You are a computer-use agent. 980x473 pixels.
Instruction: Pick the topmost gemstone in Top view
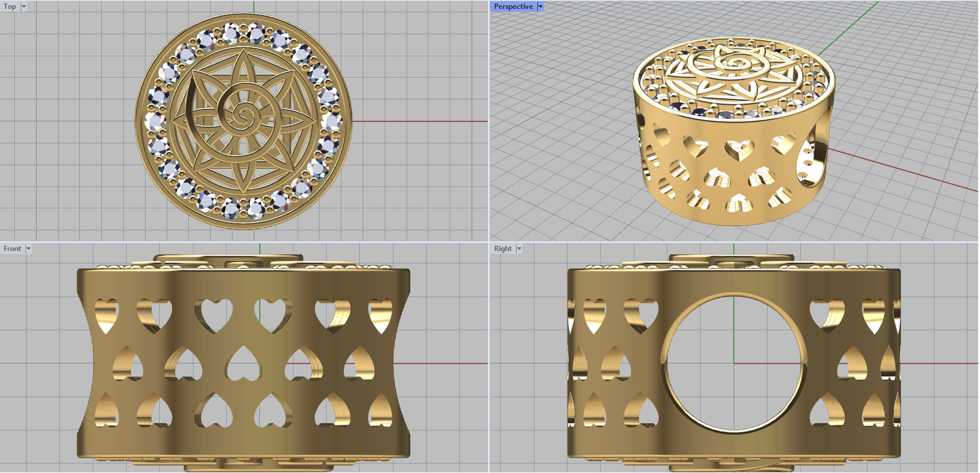pos(233,32)
